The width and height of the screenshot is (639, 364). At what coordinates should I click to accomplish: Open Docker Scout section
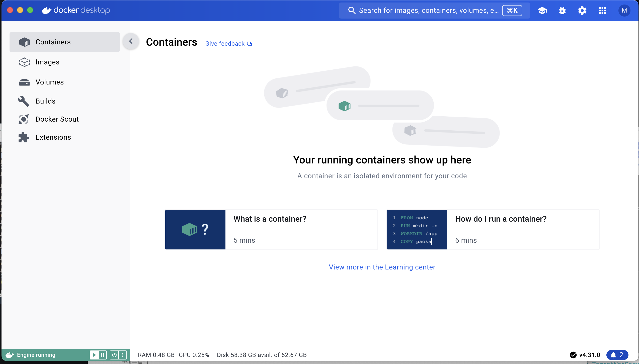(x=57, y=119)
